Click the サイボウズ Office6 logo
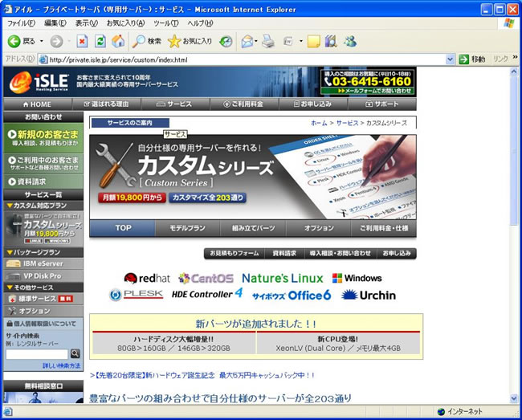 (x=292, y=296)
